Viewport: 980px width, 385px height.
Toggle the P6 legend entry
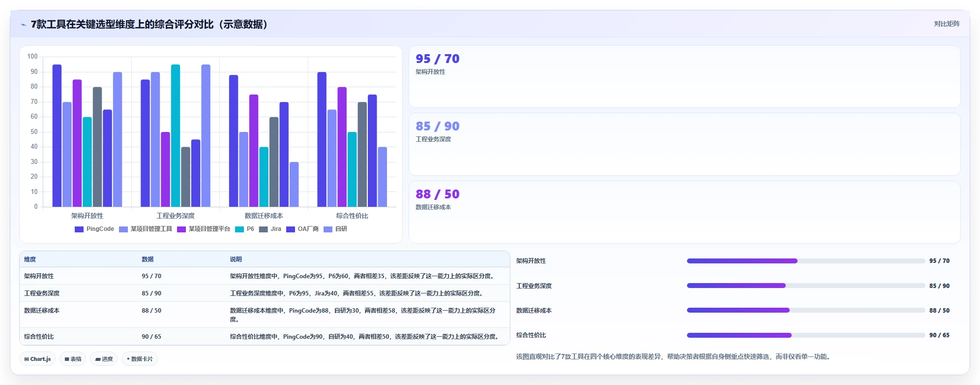pyautogui.click(x=244, y=229)
